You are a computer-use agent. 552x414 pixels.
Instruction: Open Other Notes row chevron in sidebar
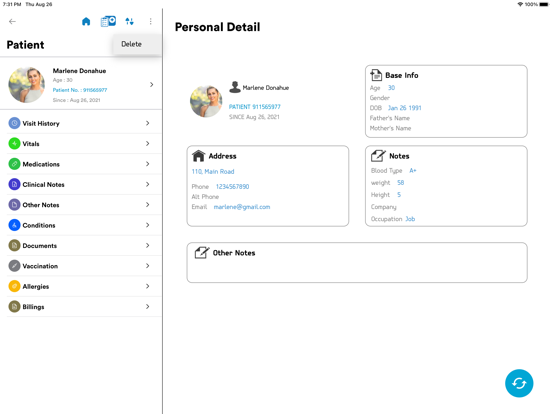(148, 205)
